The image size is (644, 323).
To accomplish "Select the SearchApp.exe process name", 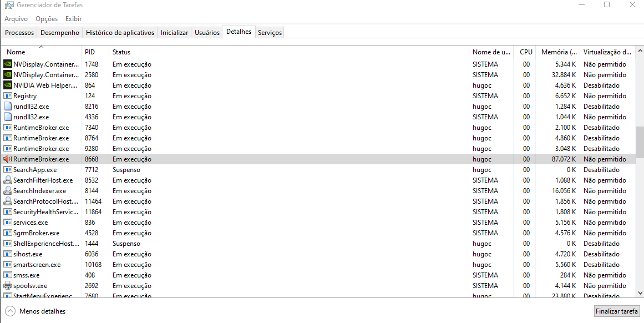I will [x=35, y=170].
